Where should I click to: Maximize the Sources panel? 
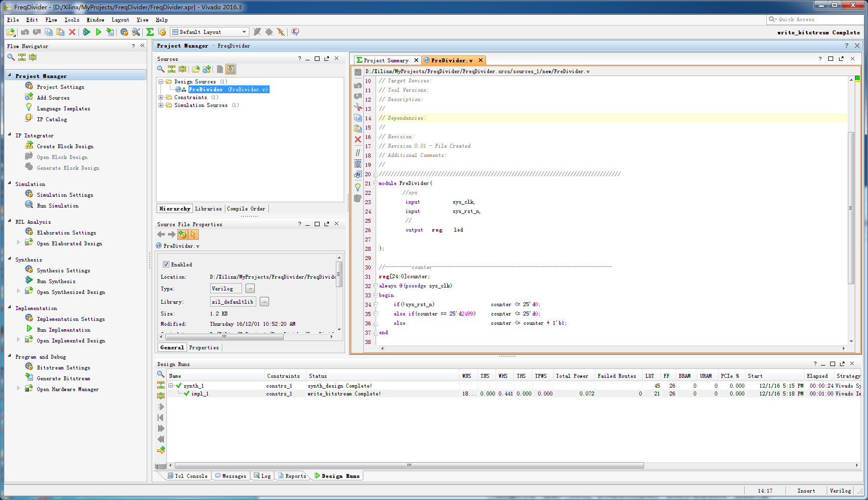pyautogui.click(x=317, y=58)
